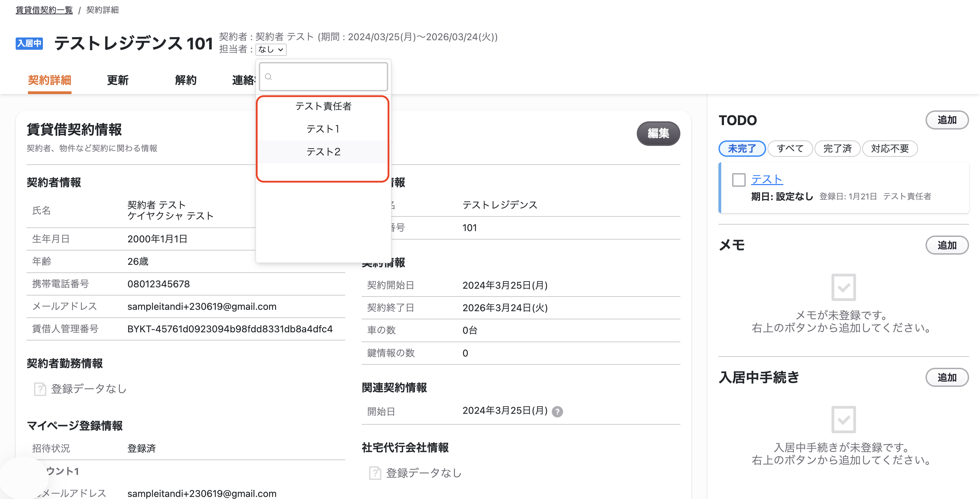Filter TODO by 完了済

[x=837, y=149]
